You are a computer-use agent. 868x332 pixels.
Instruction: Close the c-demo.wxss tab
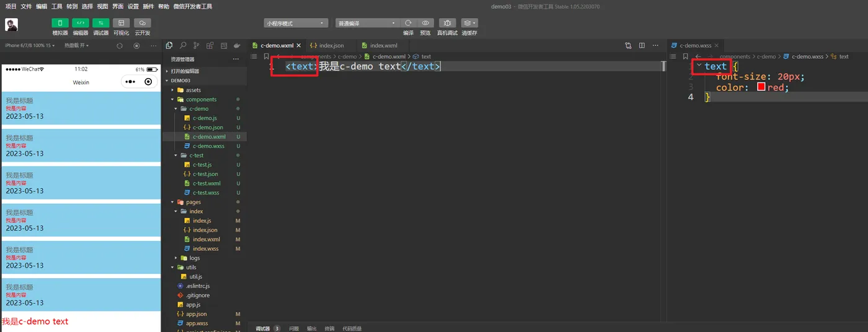[x=717, y=45]
